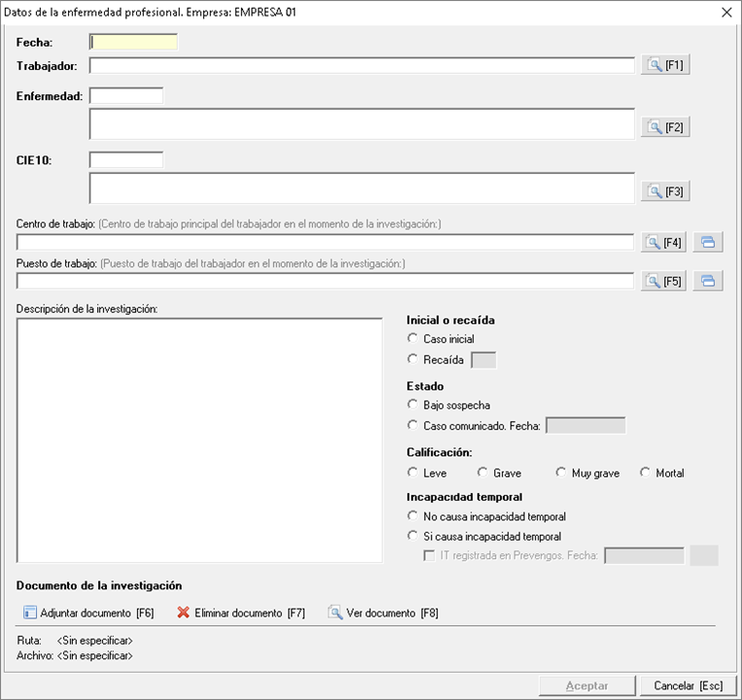Choose the Recaída radio option
This screenshot has width=742, height=700.
(413, 360)
